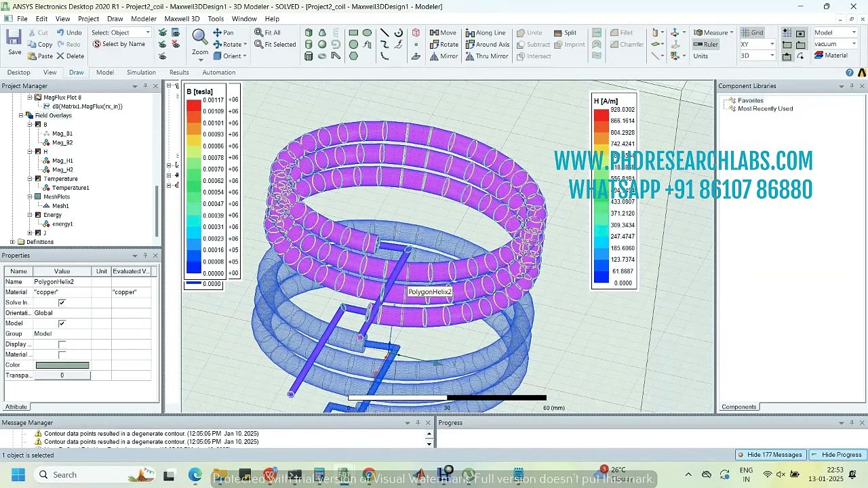The image size is (868, 488).
Task: Expand the J field overlay node
Action: 30,232
